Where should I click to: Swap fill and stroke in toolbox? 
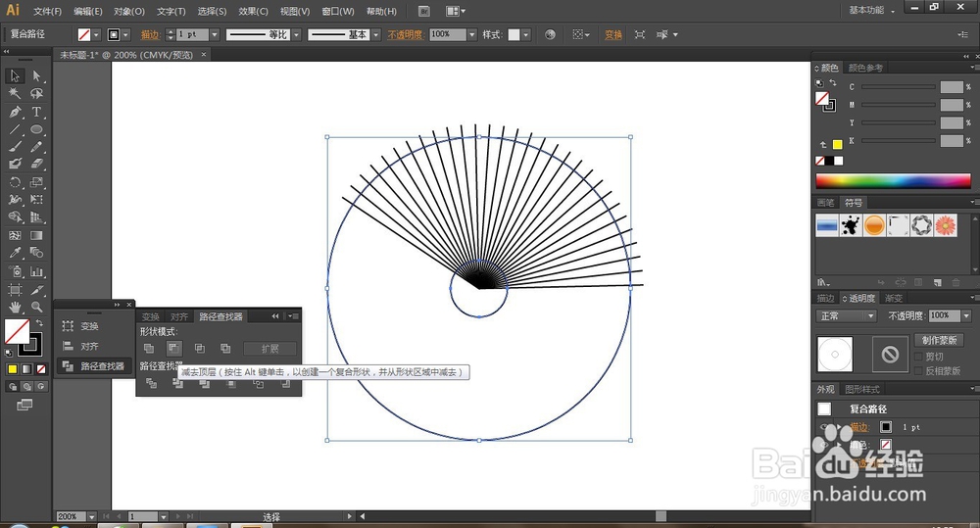tap(39, 322)
